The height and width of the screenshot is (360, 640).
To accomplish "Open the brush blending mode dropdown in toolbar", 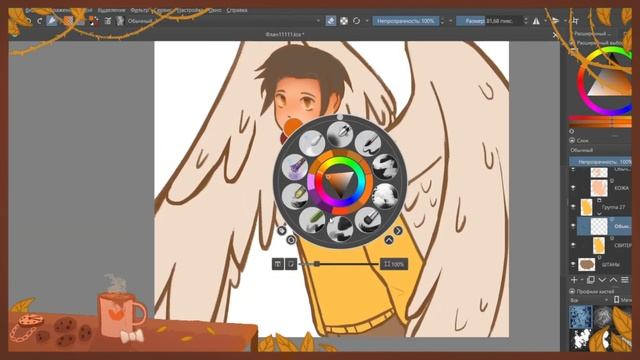I will pos(224,20).
